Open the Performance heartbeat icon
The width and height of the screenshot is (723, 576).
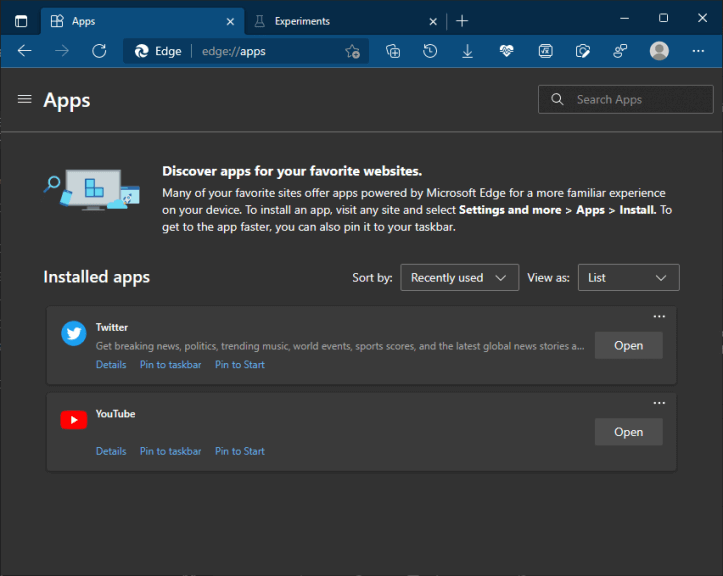(506, 51)
